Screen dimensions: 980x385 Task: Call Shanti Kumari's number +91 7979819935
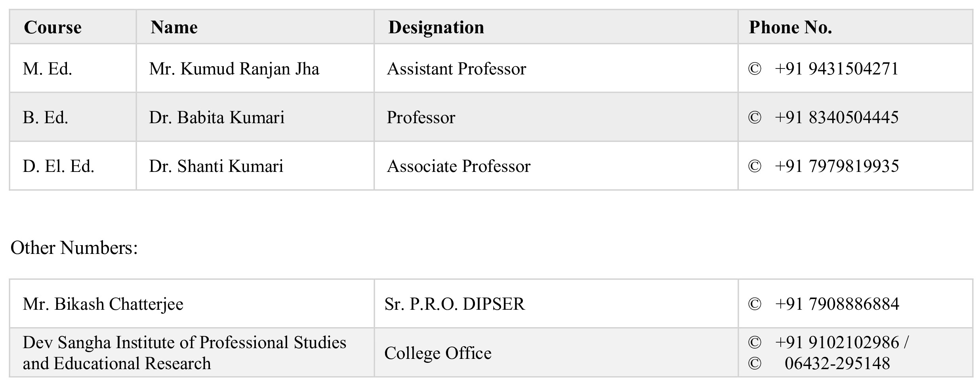837,166
